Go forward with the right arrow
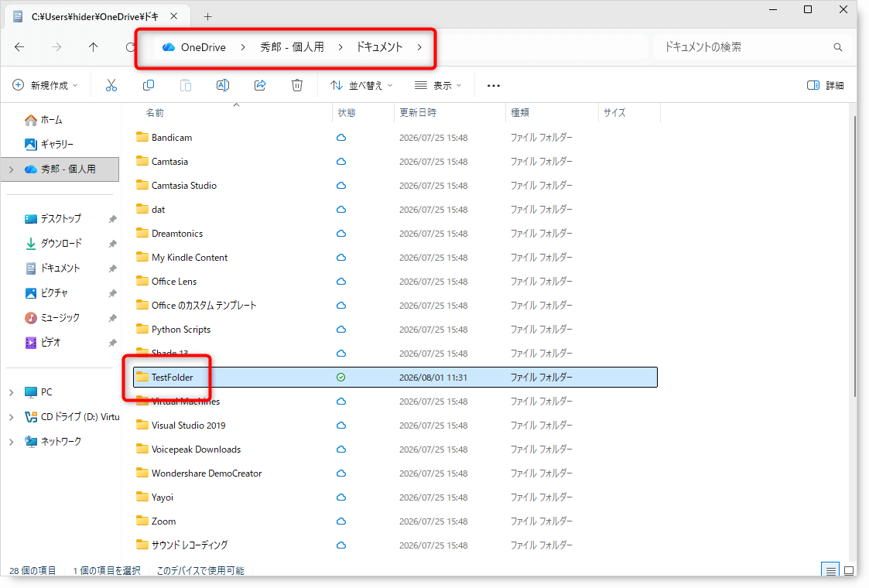Viewport: 869px width, 588px height. point(56,47)
